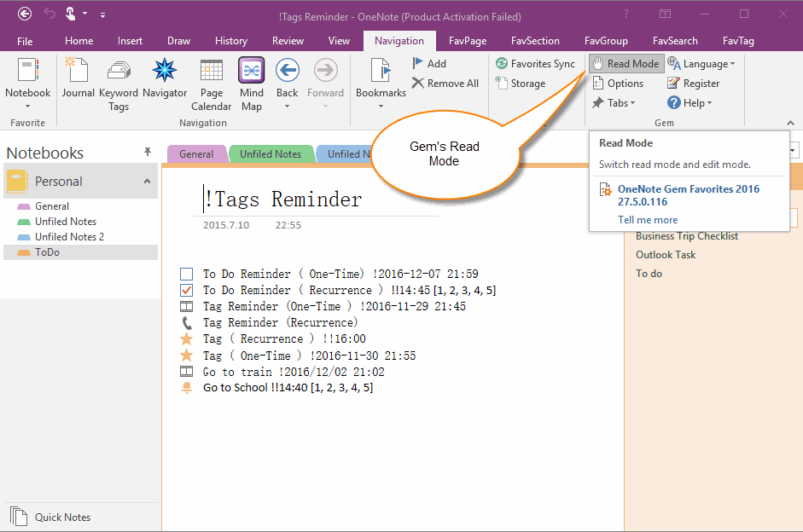This screenshot has width=803, height=532.
Task: Toggle touch/mouse mode icon
Action: point(70,14)
